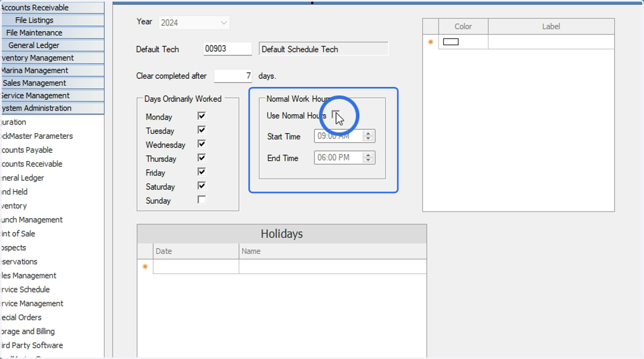Select the Storage and Billing list item
The image size is (644, 359).
tap(27, 331)
